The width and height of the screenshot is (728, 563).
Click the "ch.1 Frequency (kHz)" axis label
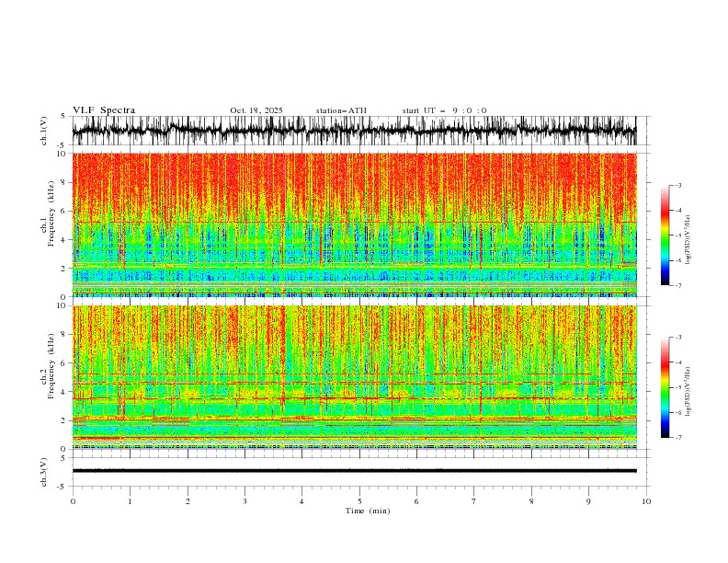click(x=48, y=213)
